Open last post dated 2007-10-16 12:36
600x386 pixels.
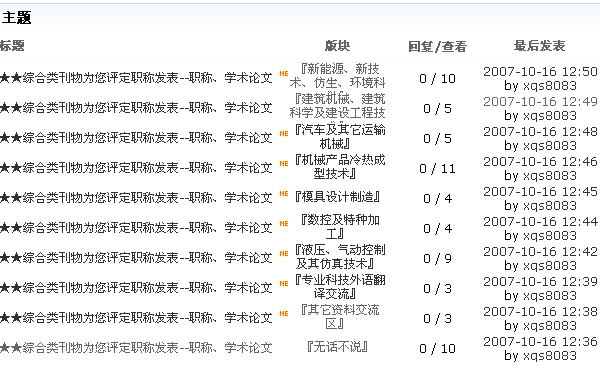(540, 341)
